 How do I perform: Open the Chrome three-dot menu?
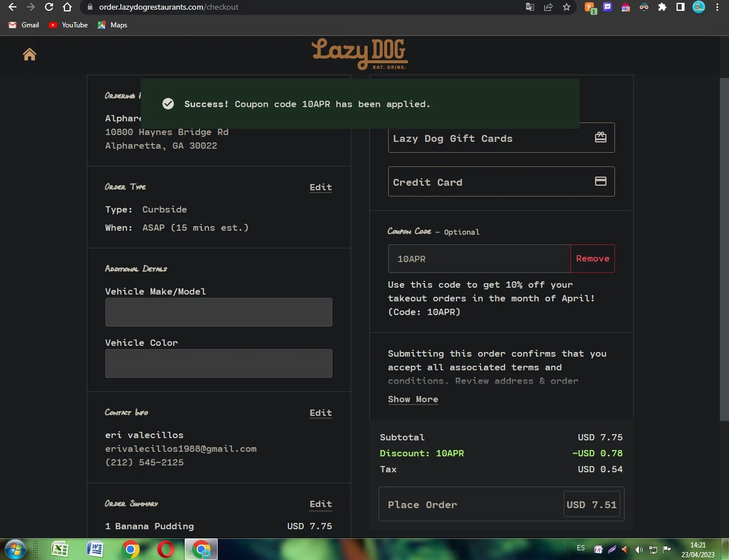click(x=717, y=7)
